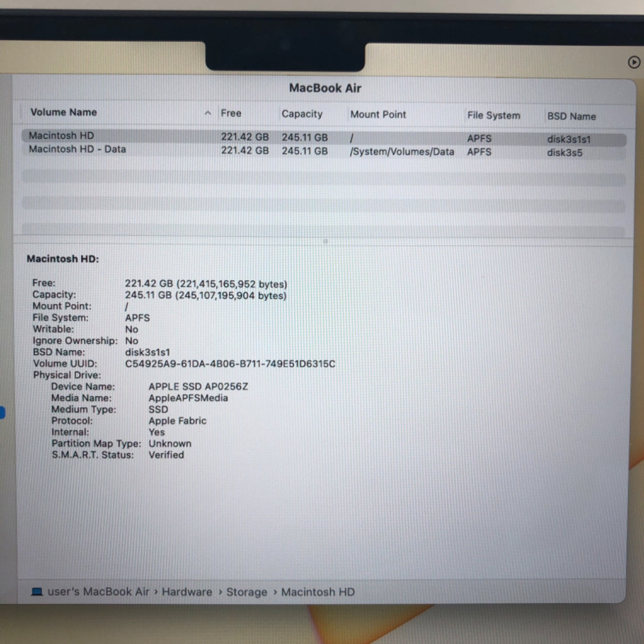This screenshot has width=644, height=644.
Task: Click the MacBook Air window title
Action: click(x=325, y=88)
